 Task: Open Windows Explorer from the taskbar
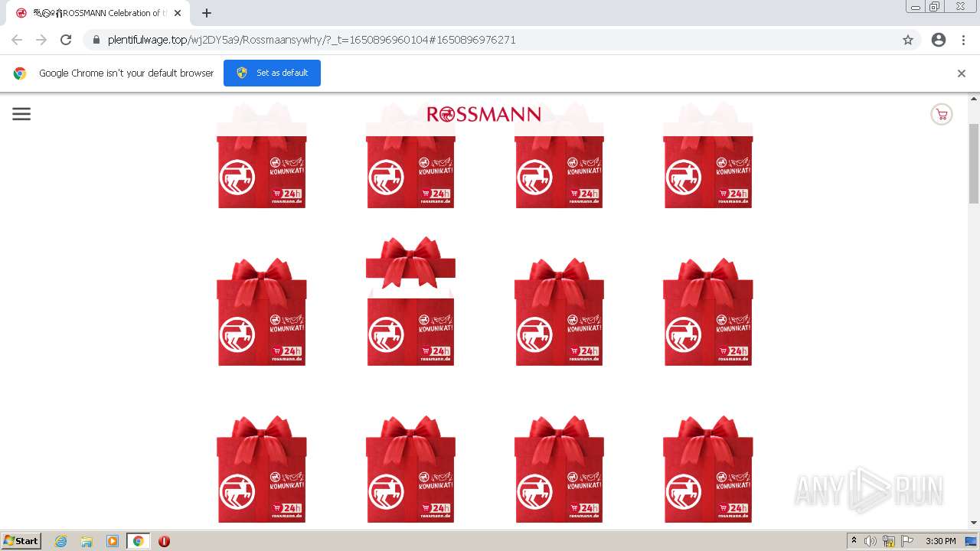click(x=87, y=541)
